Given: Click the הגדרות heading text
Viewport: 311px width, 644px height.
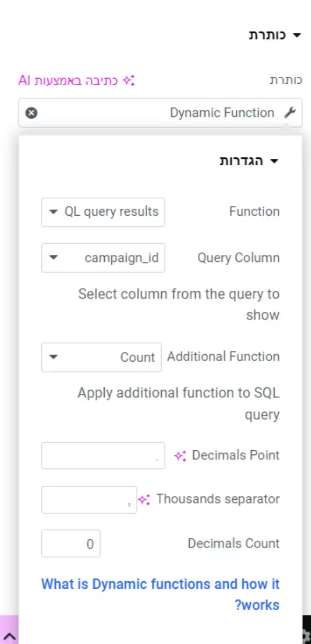Looking at the screenshot, I should tap(242, 161).
